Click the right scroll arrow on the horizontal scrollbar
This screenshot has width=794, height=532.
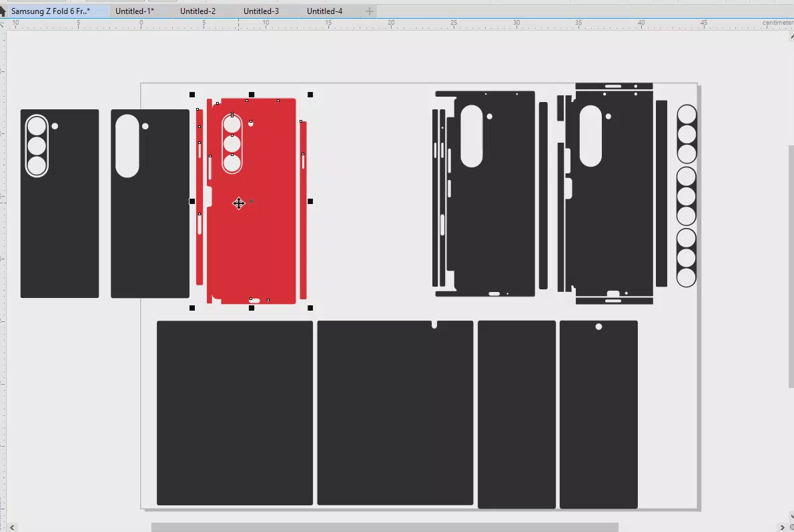(782, 527)
